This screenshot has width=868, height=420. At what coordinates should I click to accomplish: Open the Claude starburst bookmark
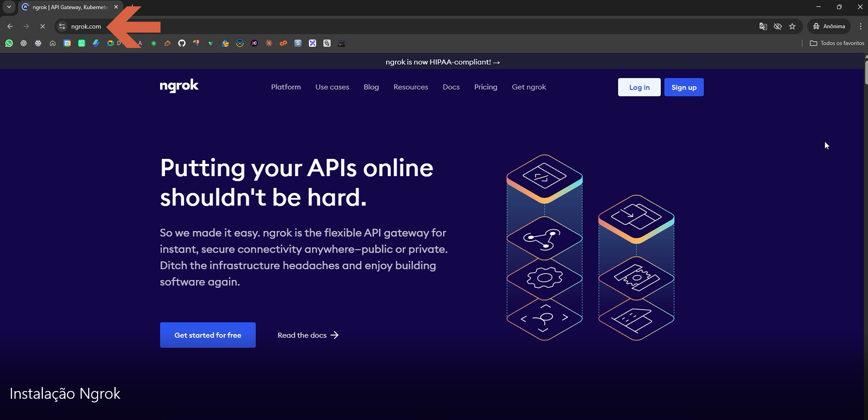[x=269, y=43]
